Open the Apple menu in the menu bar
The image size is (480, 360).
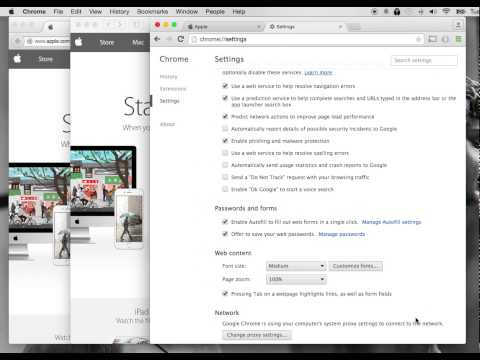(x=11, y=12)
